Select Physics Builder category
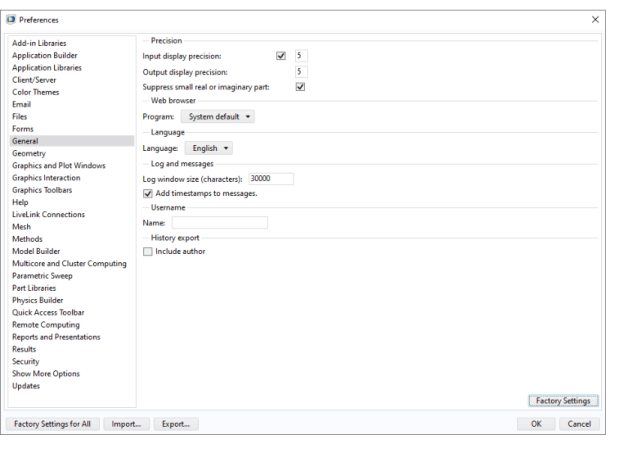Image resolution: width=623 pixels, height=465 pixels. point(72,300)
